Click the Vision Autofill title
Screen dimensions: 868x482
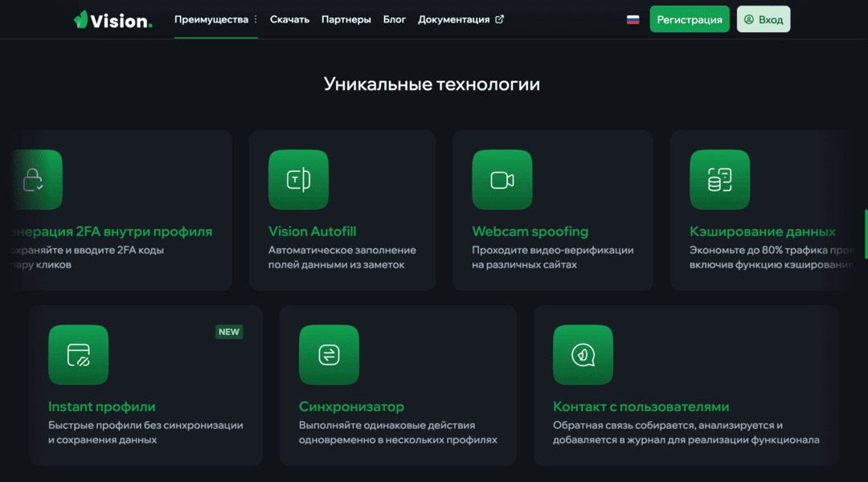312,231
